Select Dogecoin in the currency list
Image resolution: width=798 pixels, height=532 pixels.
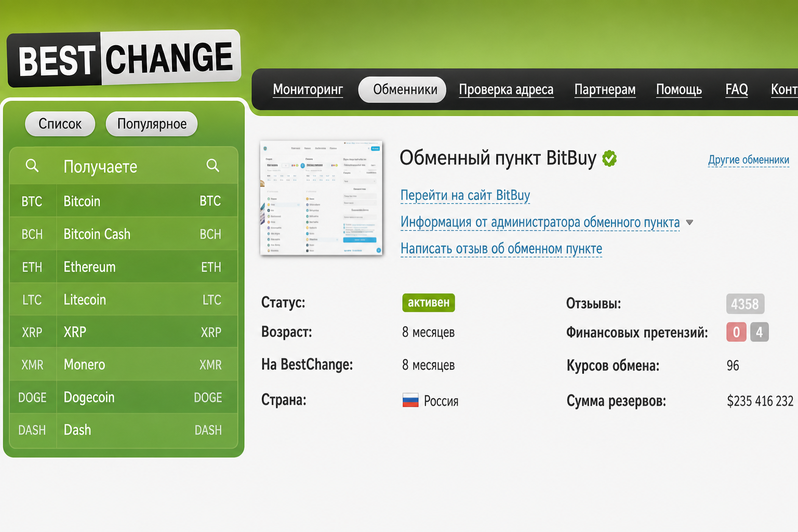point(89,397)
